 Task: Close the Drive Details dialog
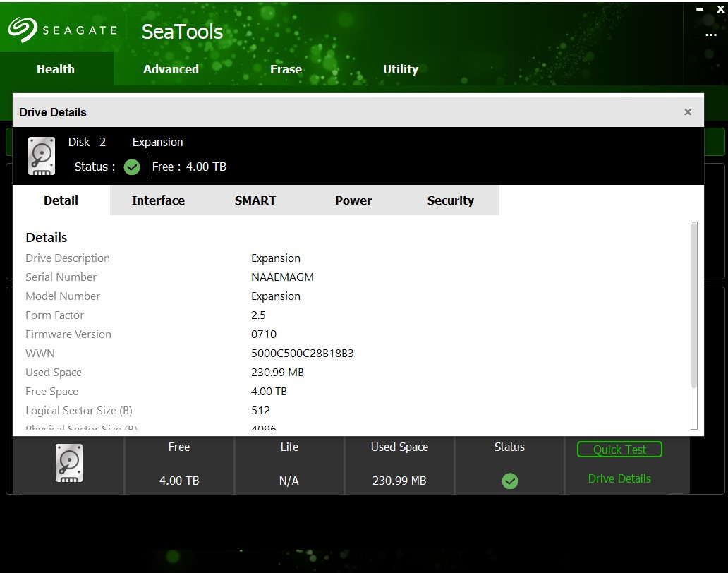[x=688, y=112]
